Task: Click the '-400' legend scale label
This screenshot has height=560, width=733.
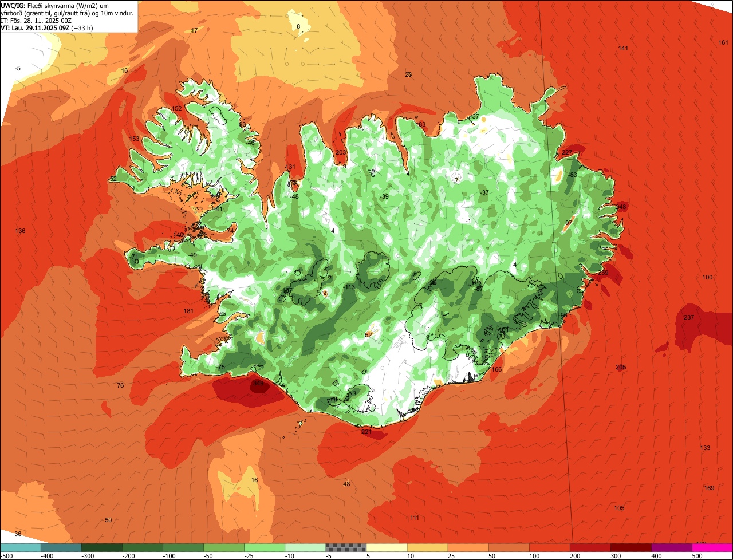Action: pos(48,556)
